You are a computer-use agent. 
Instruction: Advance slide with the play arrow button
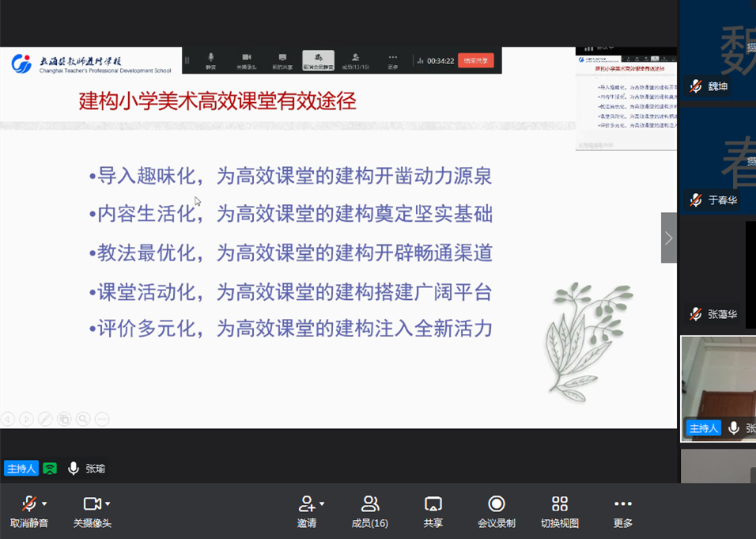click(x=27, y=419)
